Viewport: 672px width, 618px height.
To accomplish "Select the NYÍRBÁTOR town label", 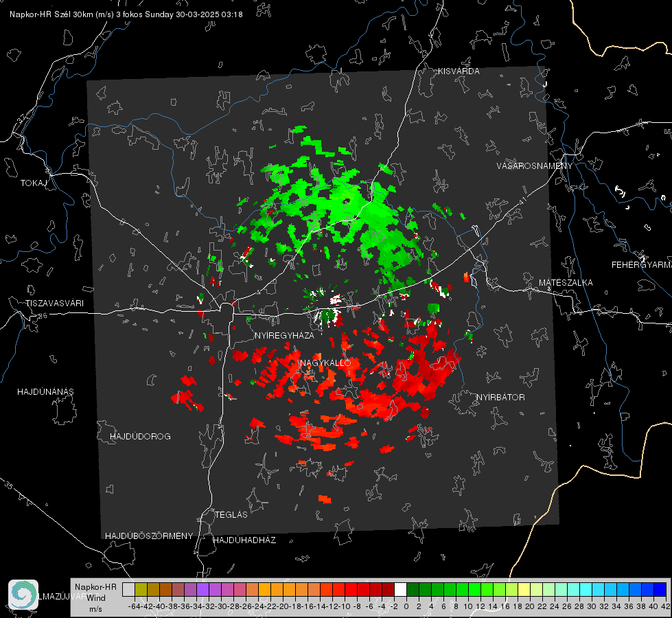I will coord(500,398).
